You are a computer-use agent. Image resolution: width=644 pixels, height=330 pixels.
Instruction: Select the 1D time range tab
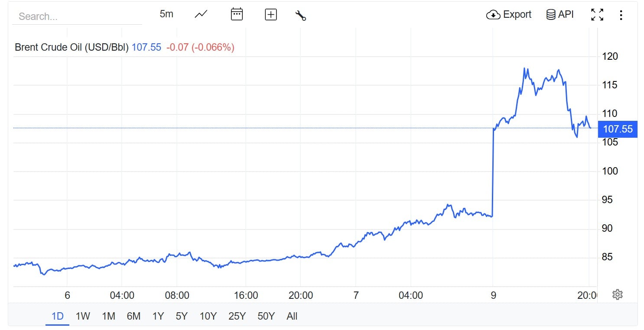click(x=58, y=316)
